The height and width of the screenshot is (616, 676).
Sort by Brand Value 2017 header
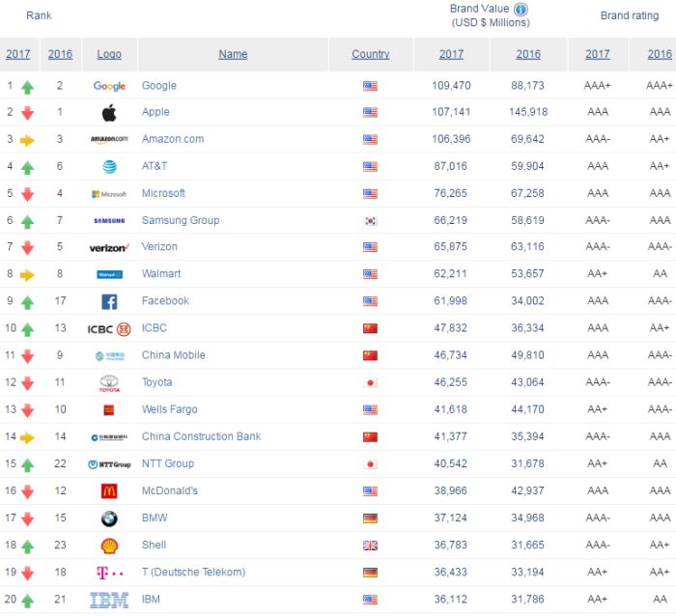451,55
